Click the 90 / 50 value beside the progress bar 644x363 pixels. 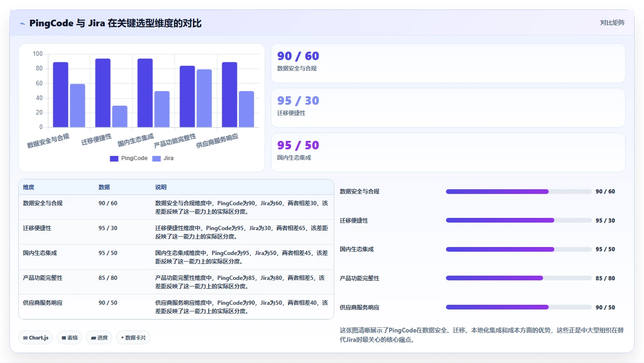coord(606,307)
